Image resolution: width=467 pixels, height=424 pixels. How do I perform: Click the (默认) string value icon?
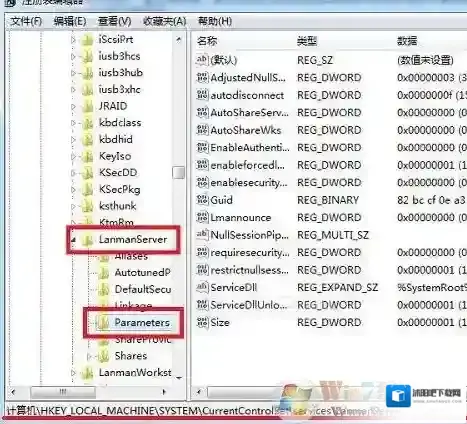(x=202, y=60)
